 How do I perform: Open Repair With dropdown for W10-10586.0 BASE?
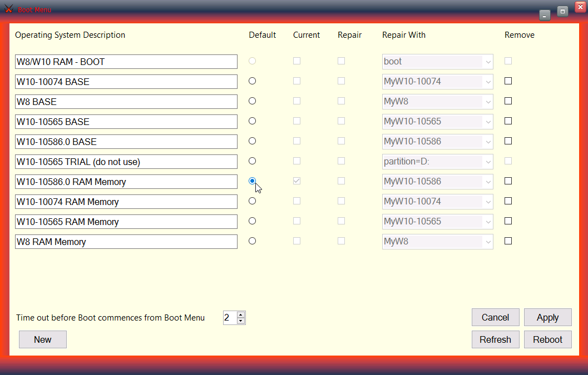click(438, 142)
